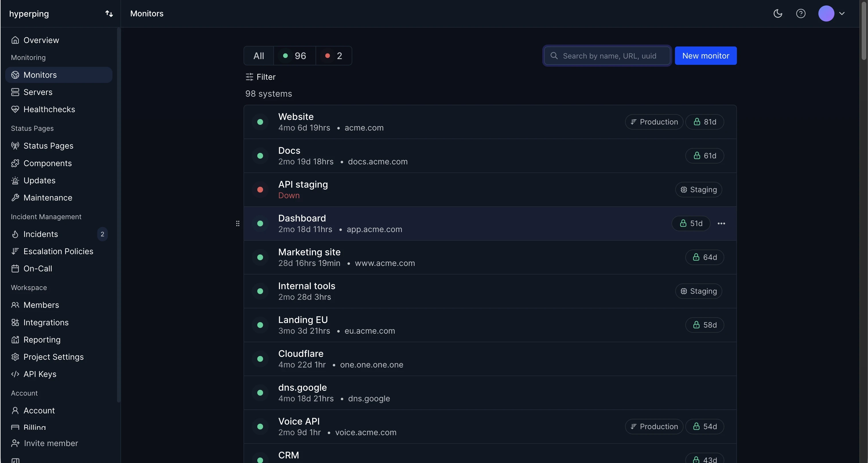This screenshot has height=463, width=868.
Task: Open Project Settings in sidebar
Action: click(x=59, y=357)
